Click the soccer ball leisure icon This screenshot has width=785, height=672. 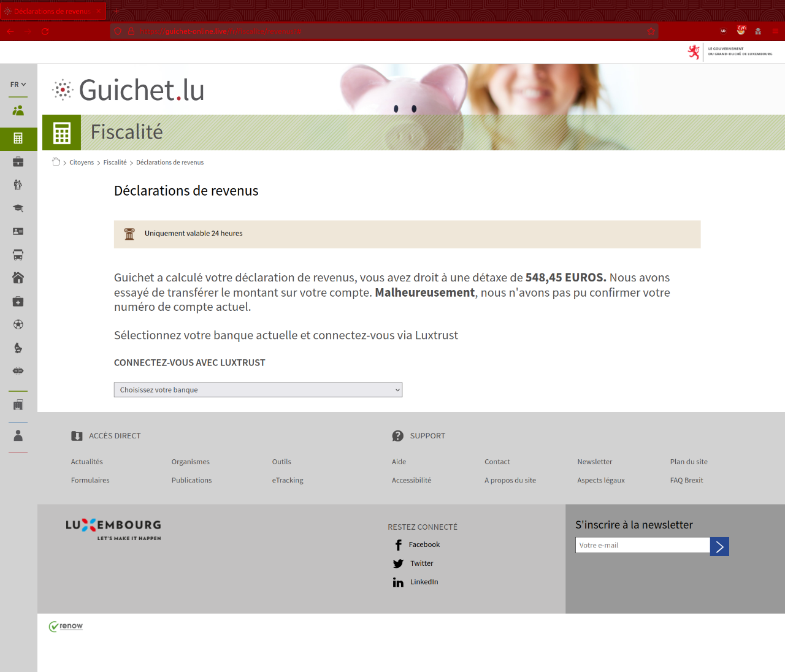(18, 325)
